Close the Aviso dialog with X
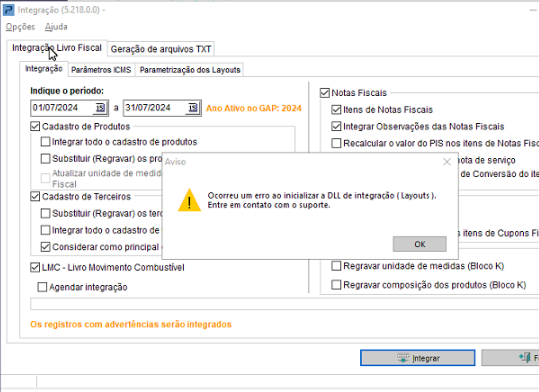The width and height of the screenshot is (539, 392). coord(447,162)
